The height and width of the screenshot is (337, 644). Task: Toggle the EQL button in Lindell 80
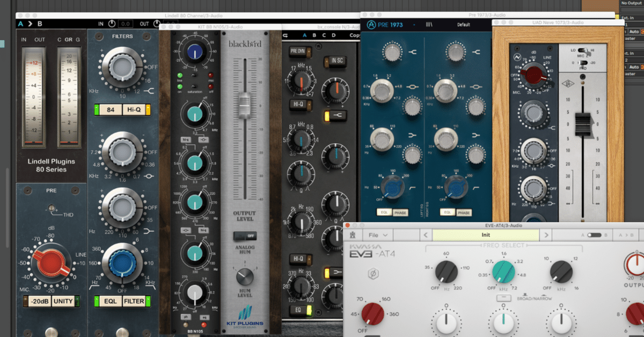click(110, 301)
